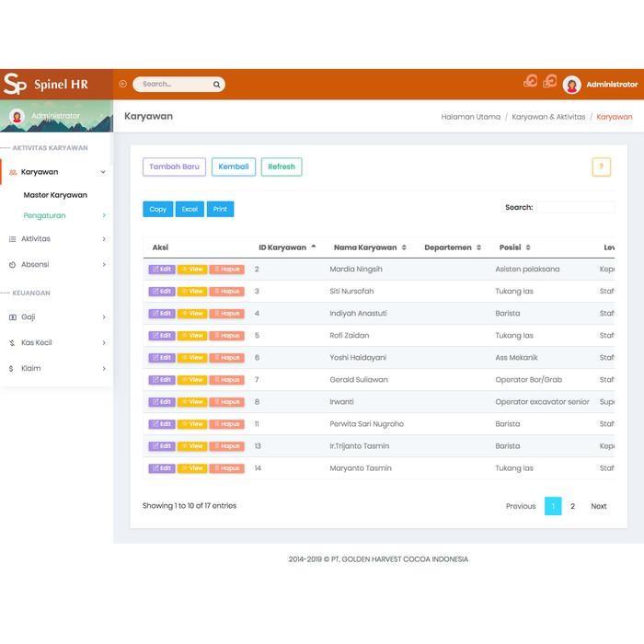
Task: Click the Next pagination button
Action: point(598,506)
